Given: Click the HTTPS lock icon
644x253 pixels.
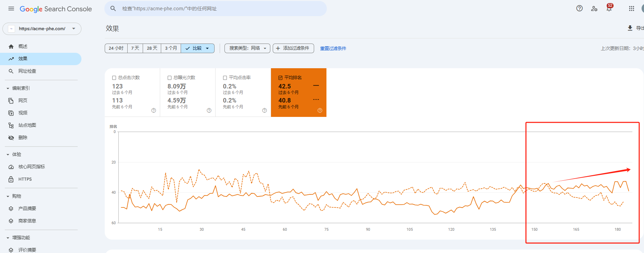Looking at the screenshot, I should pyautogui.click(x=11, y=179).
